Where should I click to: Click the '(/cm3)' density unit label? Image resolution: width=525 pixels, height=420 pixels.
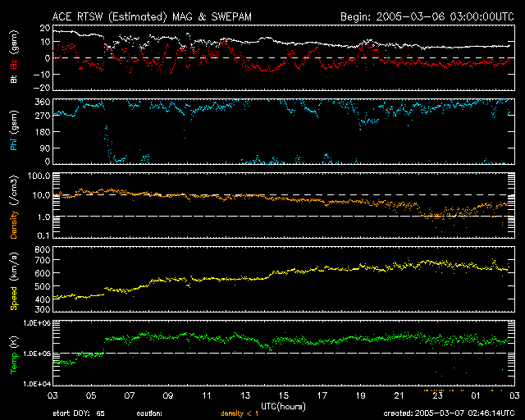14,190
